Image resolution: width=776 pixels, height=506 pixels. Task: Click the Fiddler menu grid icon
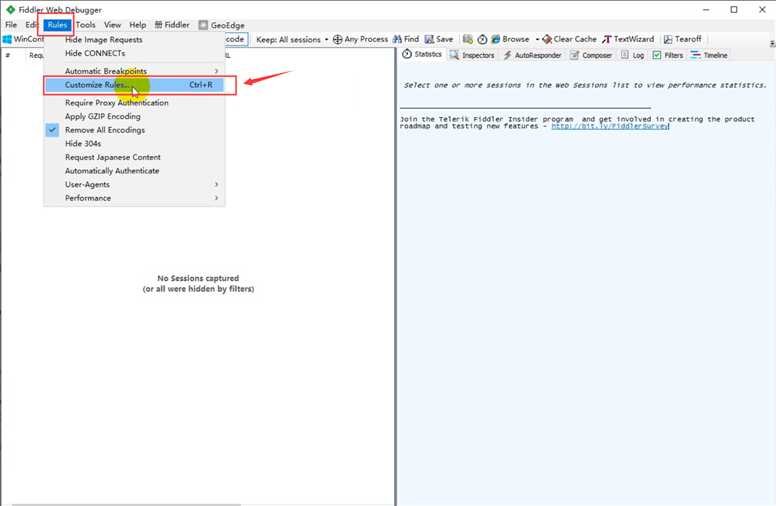pos(158,25)
